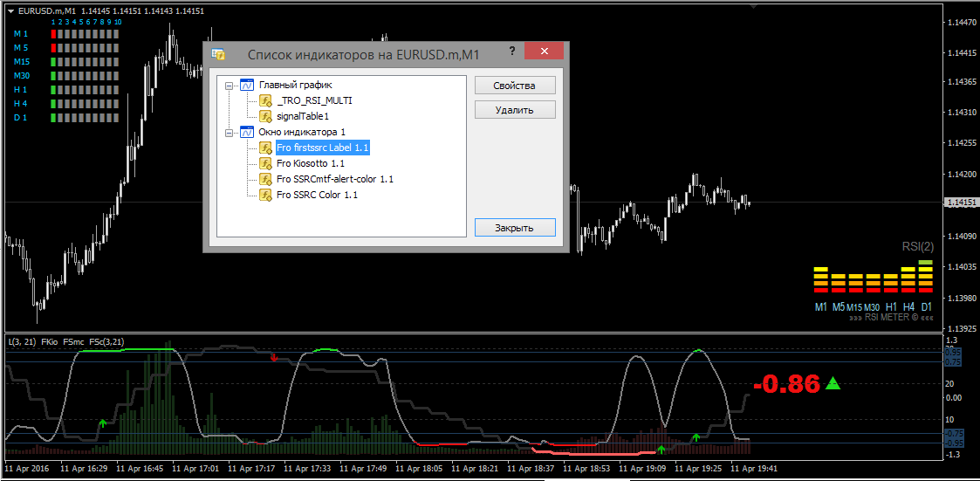Viewport: 980px width, 481px height.
Task: Click the Закрыть button
Action: click(x=515, y=228)
